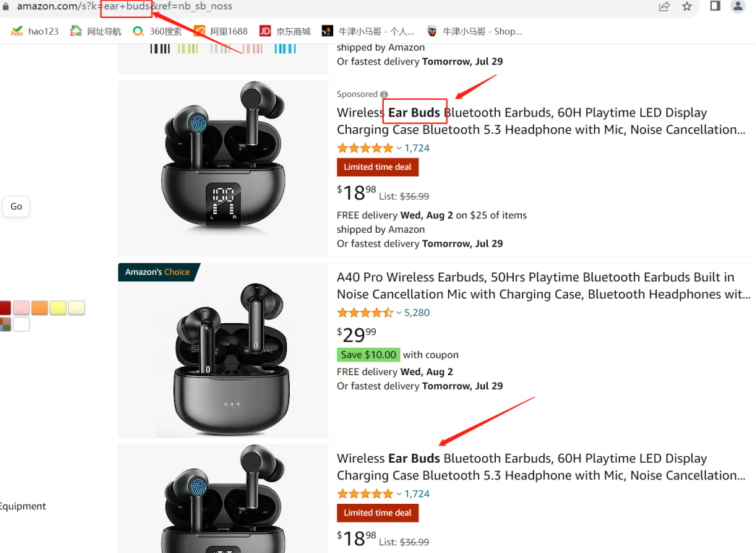Select the orange color swatch
This screenshot has width=756, height=553.
tap(39, 308)
